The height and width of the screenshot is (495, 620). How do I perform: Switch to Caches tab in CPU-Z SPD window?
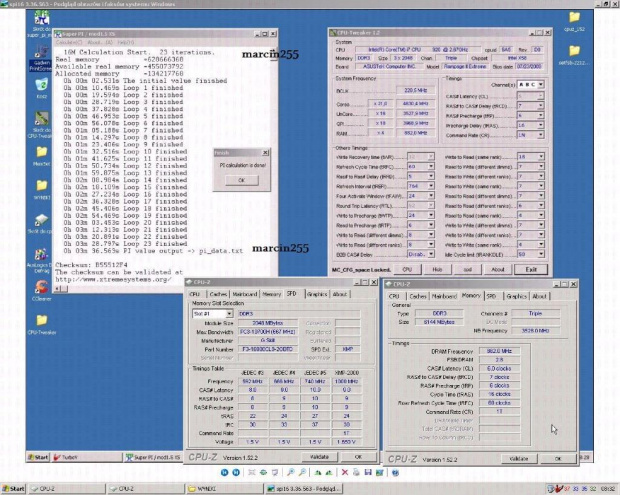coord(218,294)
